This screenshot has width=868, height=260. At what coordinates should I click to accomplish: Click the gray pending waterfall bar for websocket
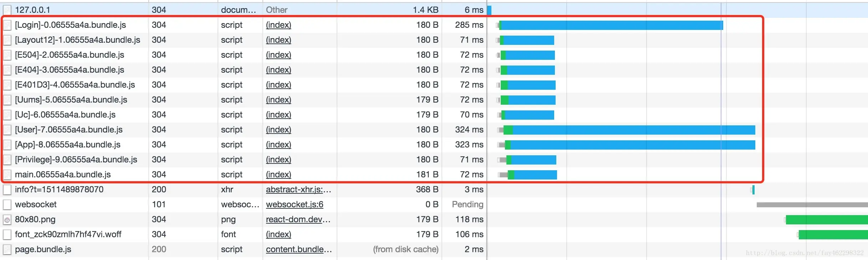click(812, 205)
